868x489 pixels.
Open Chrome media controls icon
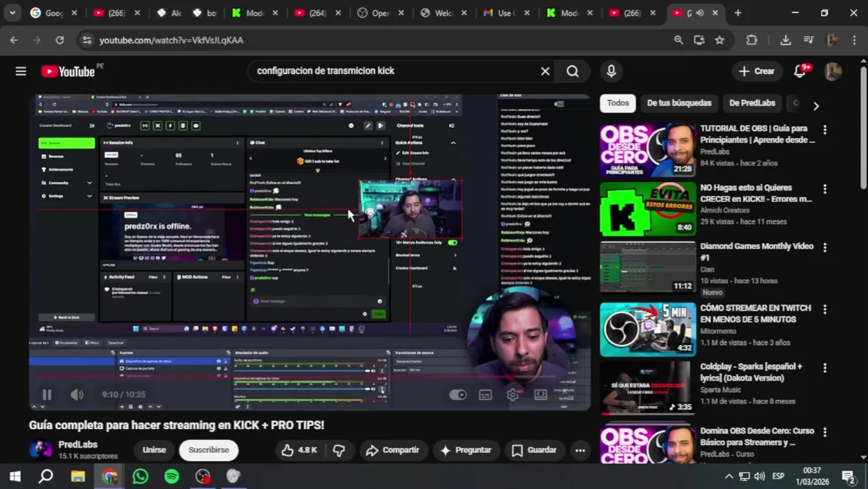point(808,40)
